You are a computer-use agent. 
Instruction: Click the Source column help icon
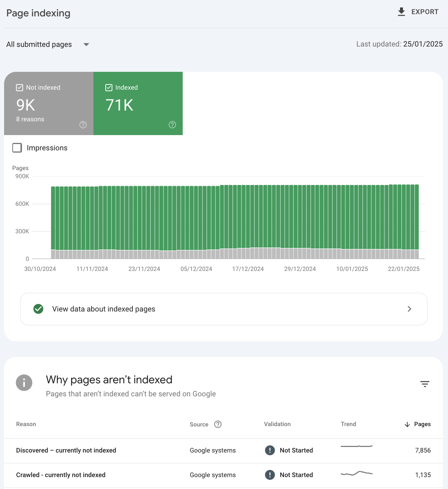pyautogui.click(x=218, y=424)
